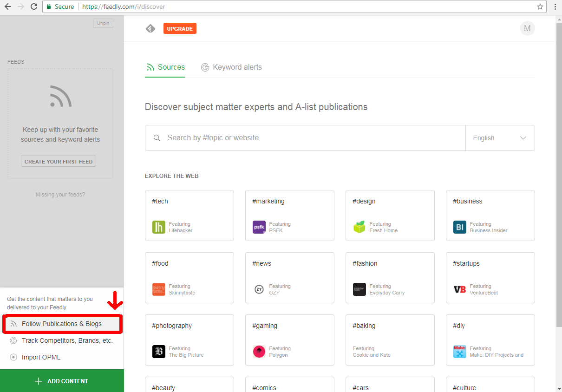Click the green ADD CONTENT button
Screen dimensions: 562x392
(62, 381)
